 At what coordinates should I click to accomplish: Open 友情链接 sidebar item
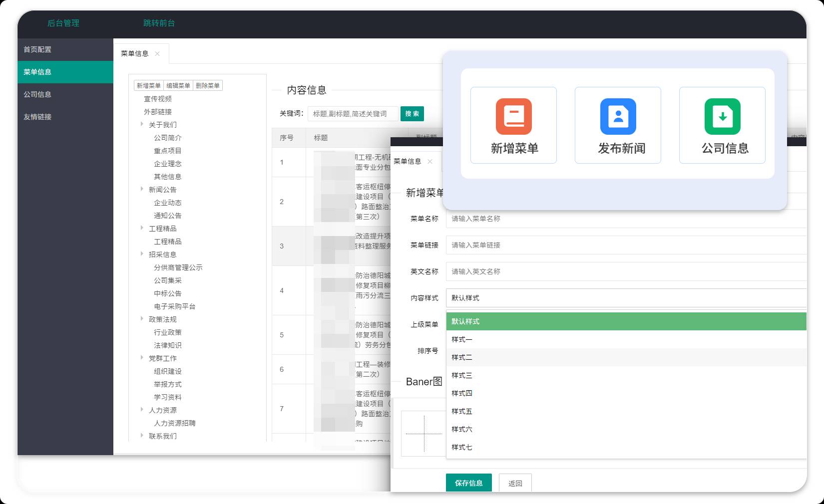(65, 117)
